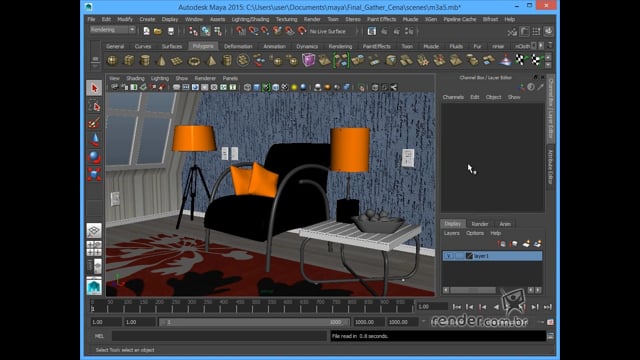Switch to the Polygons shelf tab
Screen dimensions: 640x360
(203, 46)
